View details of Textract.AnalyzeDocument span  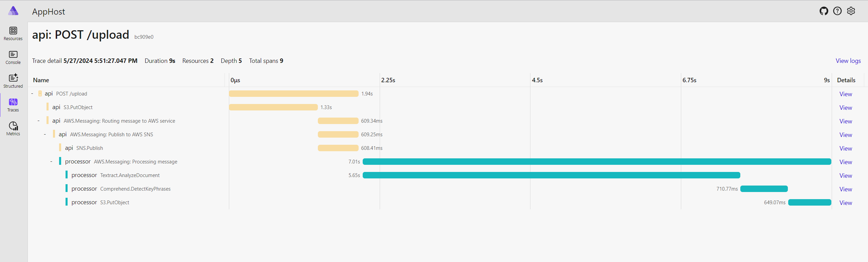point(846,176)
